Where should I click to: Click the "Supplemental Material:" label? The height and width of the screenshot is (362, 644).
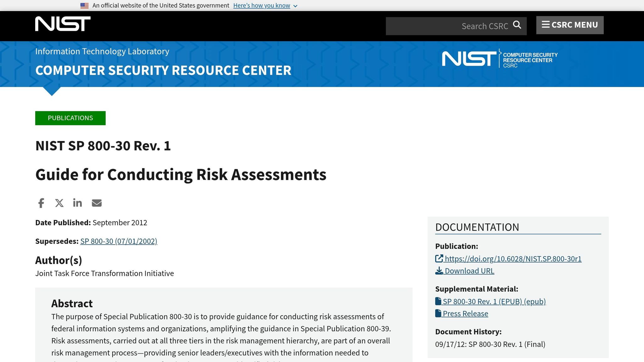pos(477,289)
